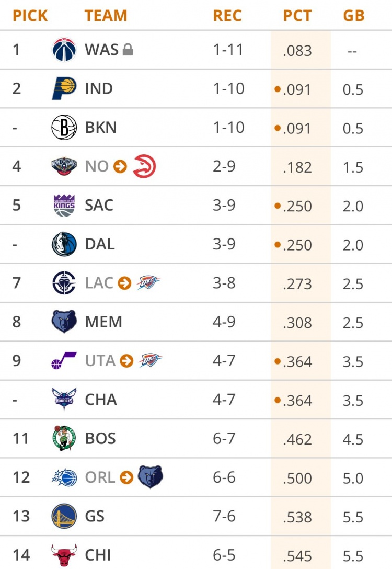Viewport: 392px width, 569px height.
Task: Click the Sacramento Kings logo
Action: coord(64,205)
